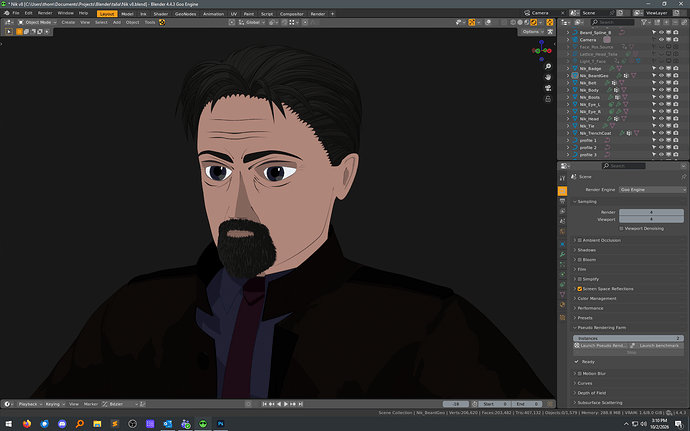The width and height of the screenshot is (690, 431).
Task: Click the mesh icon of Nik_BeardGeo
Action: tap(575, 76)
